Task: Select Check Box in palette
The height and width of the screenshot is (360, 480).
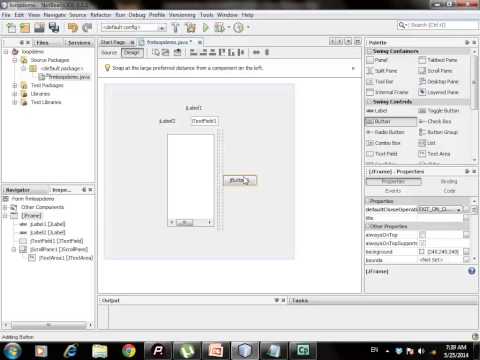Action: 435,121
